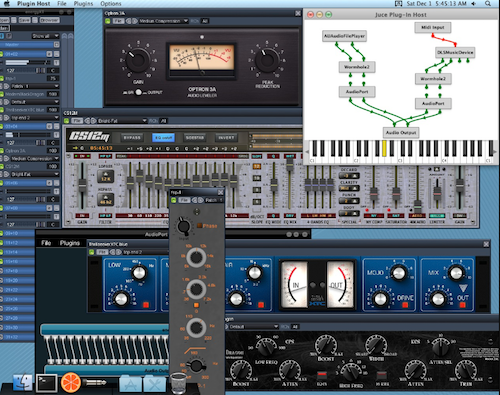Image resolution: width=500 pixels, height=395 pixels.
Task: Click the downward triangle OUT icon in MIX section
Action: [x=463, y=288]
